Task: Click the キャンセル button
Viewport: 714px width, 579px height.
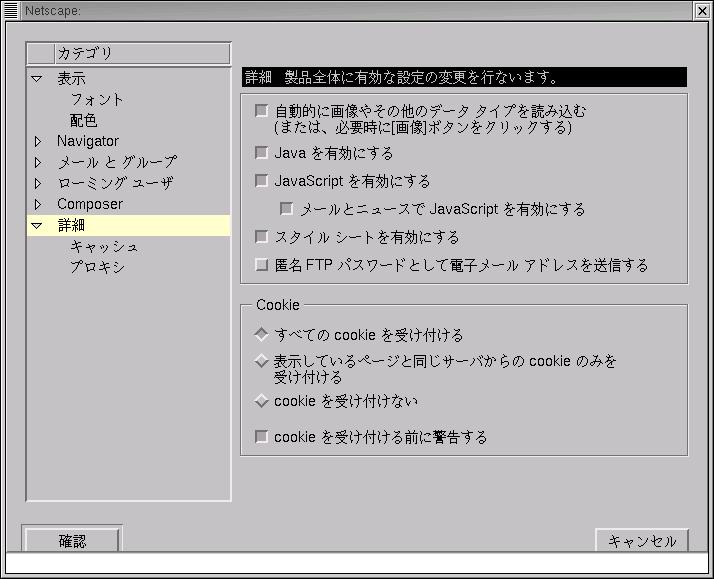Action: click(x=642, y=541)
